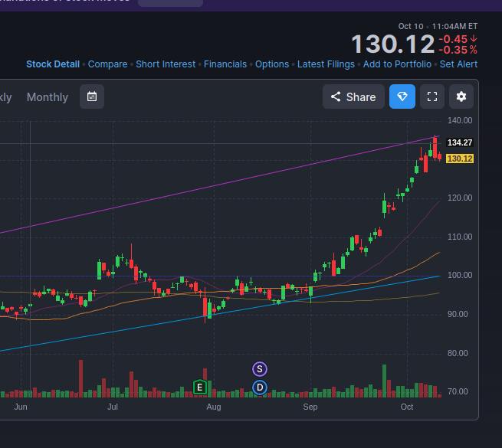Click Add to Portfolio
502x448 pixels.
click(x=397, y=64)
